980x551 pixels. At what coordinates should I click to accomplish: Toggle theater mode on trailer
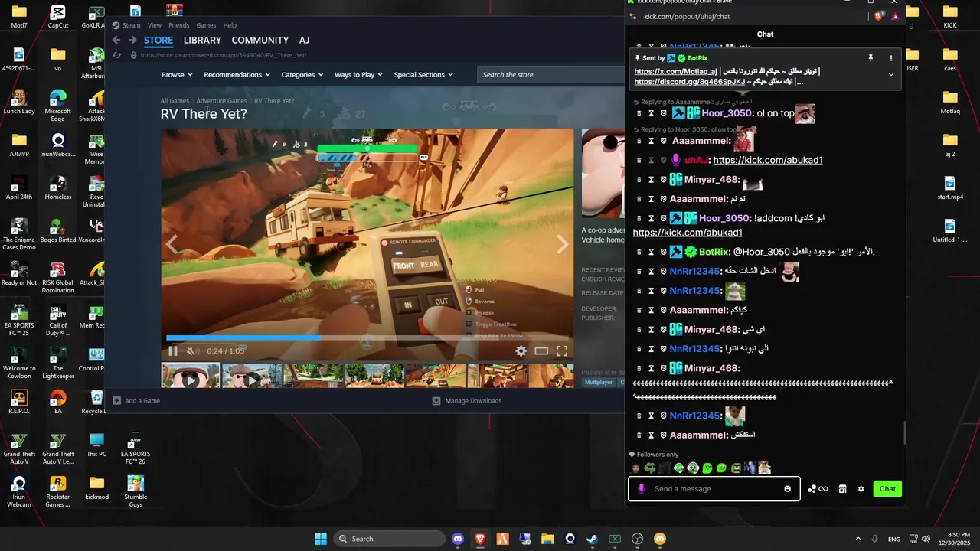541,351
